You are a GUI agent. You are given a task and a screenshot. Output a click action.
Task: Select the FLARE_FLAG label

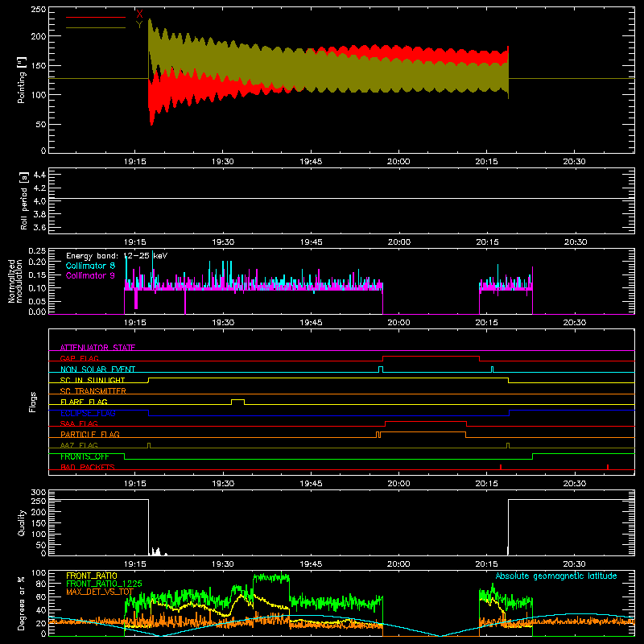(84, 402)
